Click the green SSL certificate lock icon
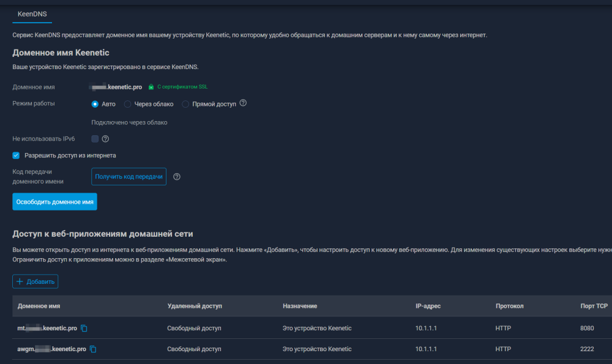Screen dimensions: 612x364 151,87
